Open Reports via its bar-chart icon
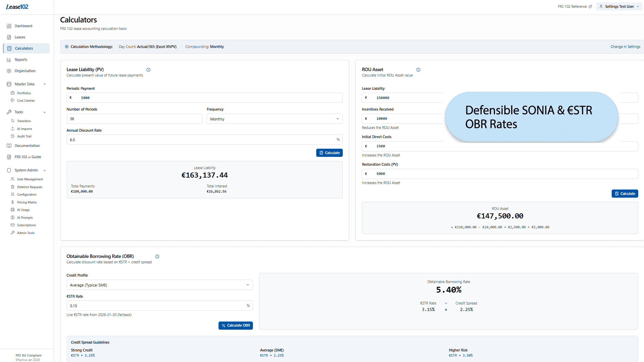This screenshot has width=644, height=362. (9, 60)
